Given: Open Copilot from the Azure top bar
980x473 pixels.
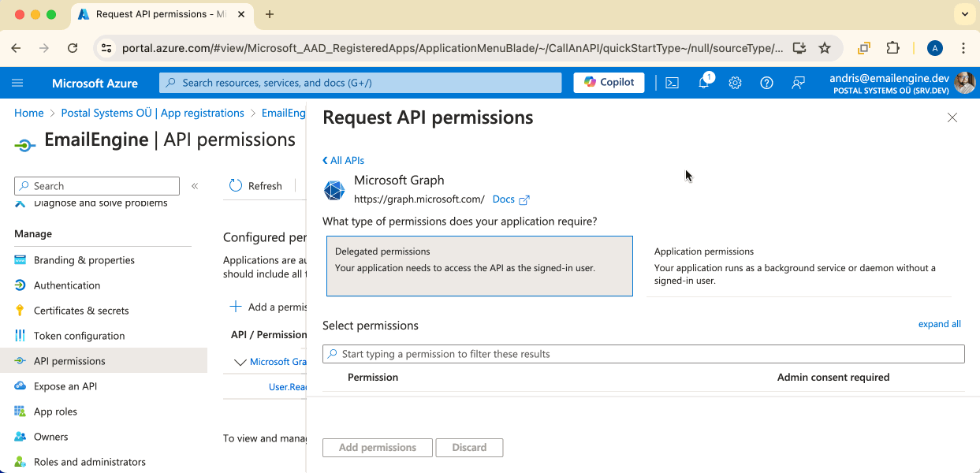Looking at the screenshot, I should [608, 82].
